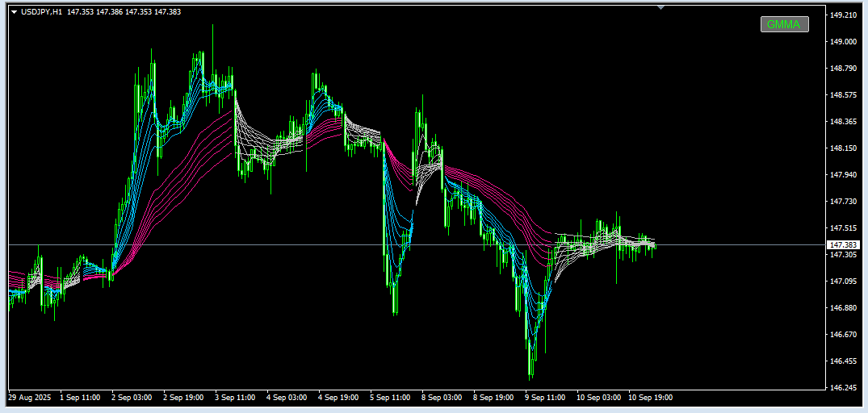Viewport: 868px width, 413px height.
Task: Click the USDJPY,H1 symbol label
Action: coord(41,11)
